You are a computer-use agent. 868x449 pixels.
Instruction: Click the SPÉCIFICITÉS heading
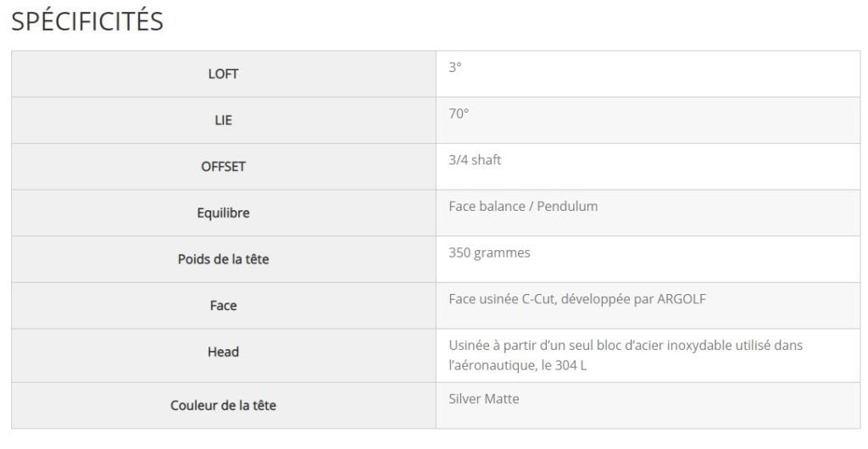87,21
